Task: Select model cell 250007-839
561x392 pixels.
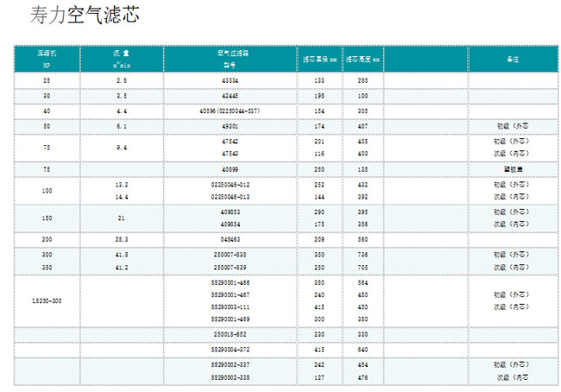Action: coord(230,268)
